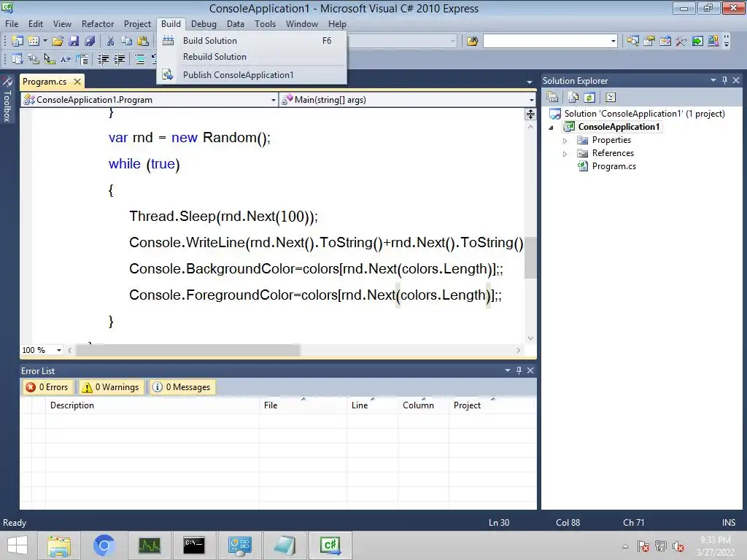Click the Cut scissors icon
Screen dimensions: 747x560
pyautogui.click(x=111, y=41)
